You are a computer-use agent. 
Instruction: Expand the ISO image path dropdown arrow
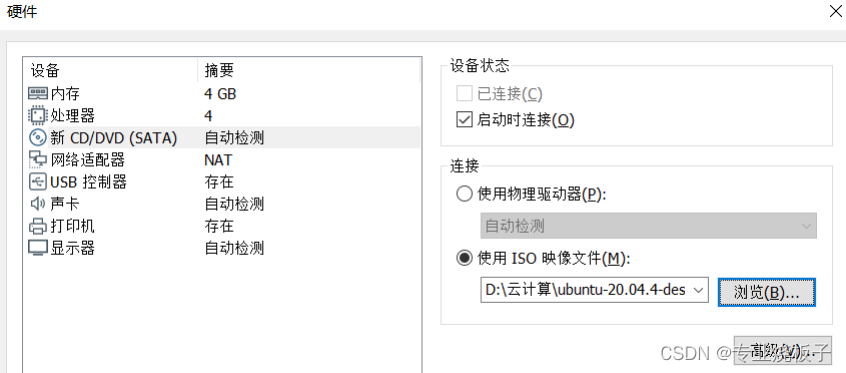tap(698, 290)
